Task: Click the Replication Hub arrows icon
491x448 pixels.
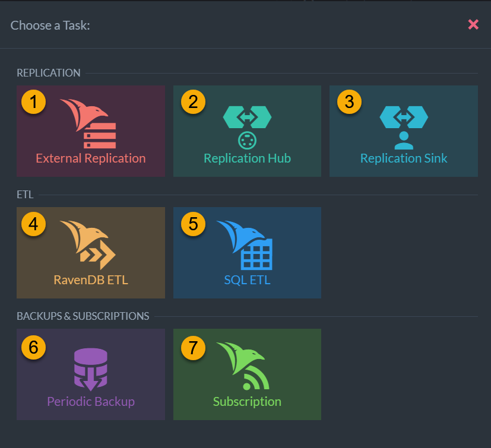Action: coord(247,117)
